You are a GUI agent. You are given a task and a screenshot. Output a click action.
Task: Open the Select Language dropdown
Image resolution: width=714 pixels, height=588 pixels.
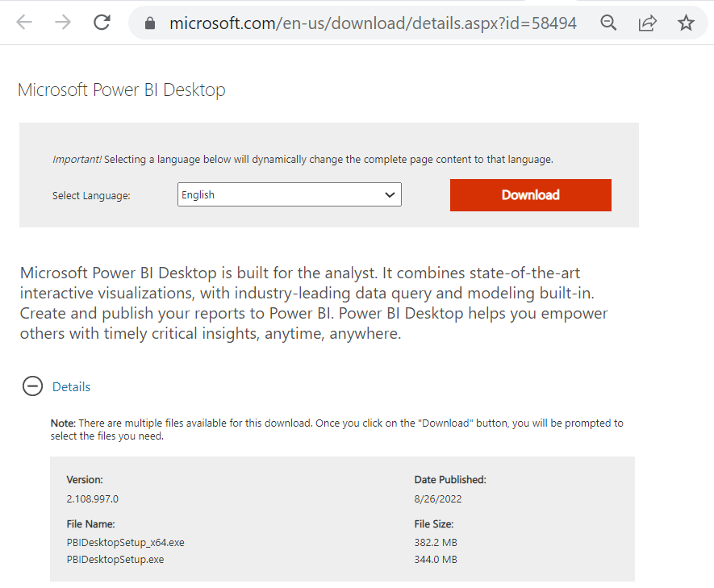[x=290, y=194]
